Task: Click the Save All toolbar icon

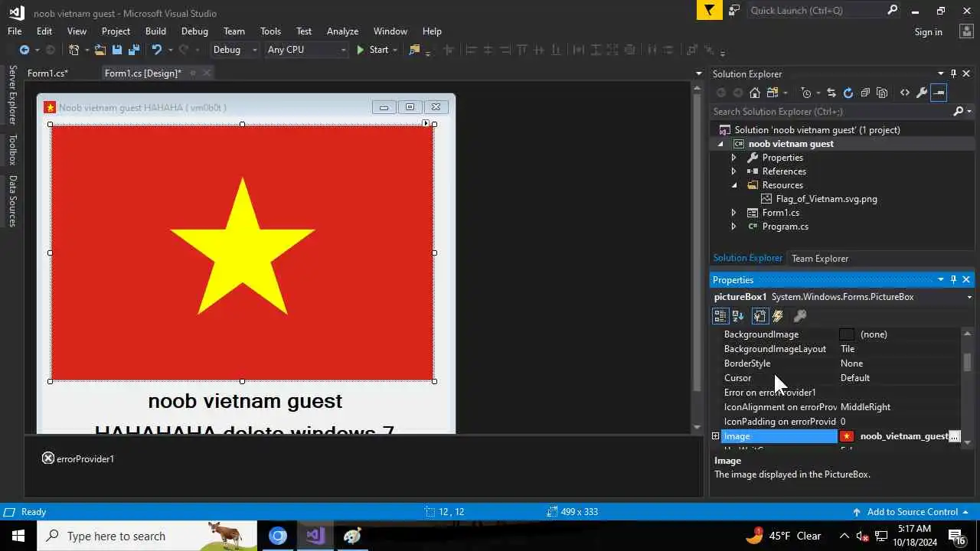Action: [x=134, y=50]
